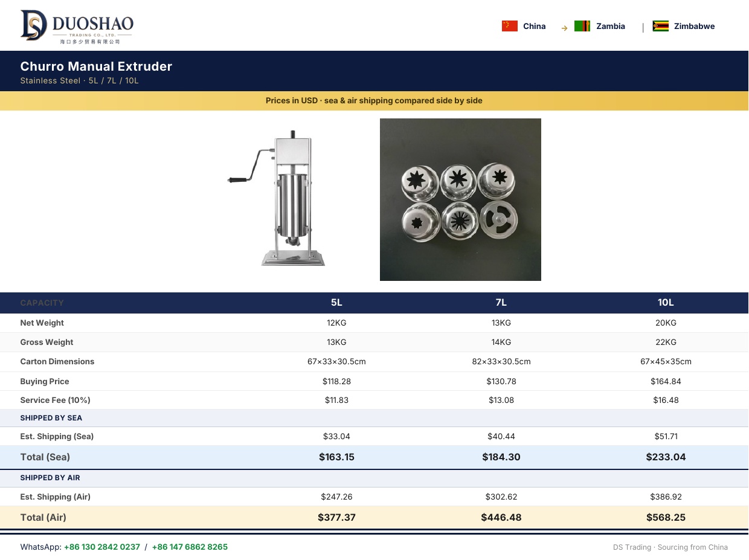Viewport: 749px width, 560px height.
Task: Click the SHIPPED BY AIR section header
Action: [x=50, y=478]
